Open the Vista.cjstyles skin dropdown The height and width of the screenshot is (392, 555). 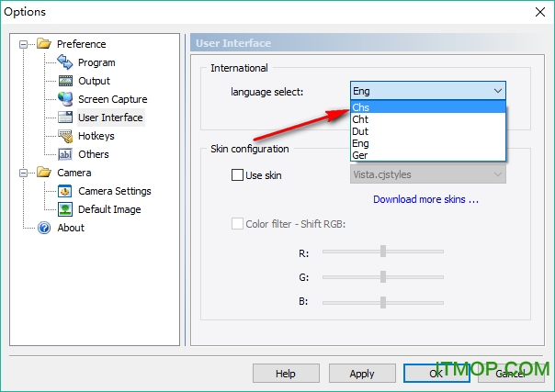pos(497,174)
